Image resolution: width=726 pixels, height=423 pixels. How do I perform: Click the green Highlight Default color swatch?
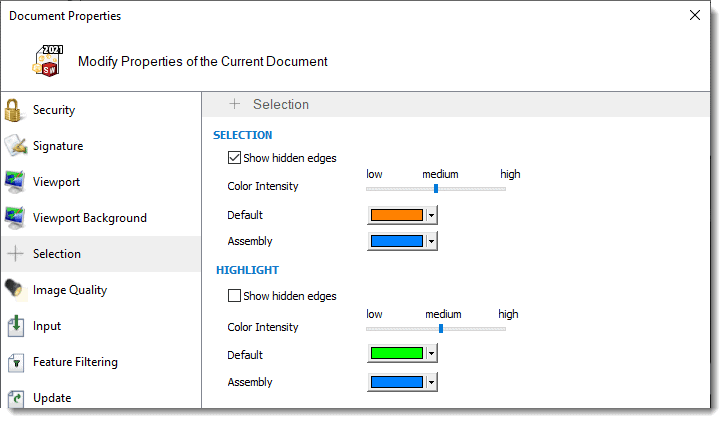tap(397, 355)
